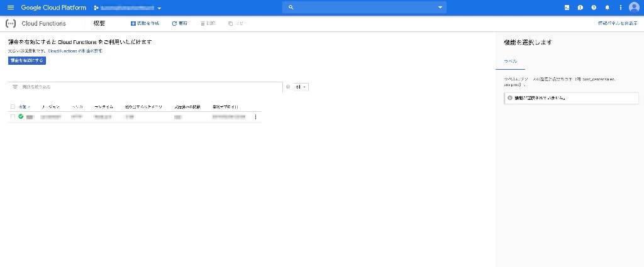
Task: Click the help icon beside the filter bar
Action: coord(288,87)
